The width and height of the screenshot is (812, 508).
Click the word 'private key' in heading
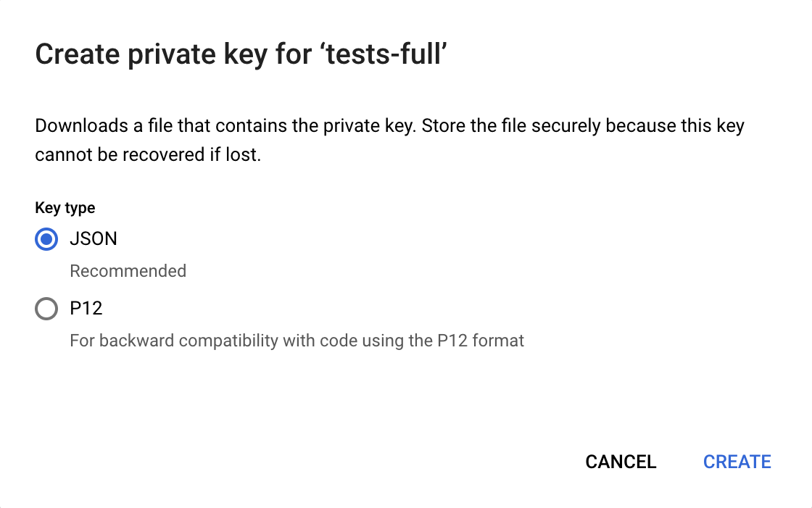[x=198, y=54]
